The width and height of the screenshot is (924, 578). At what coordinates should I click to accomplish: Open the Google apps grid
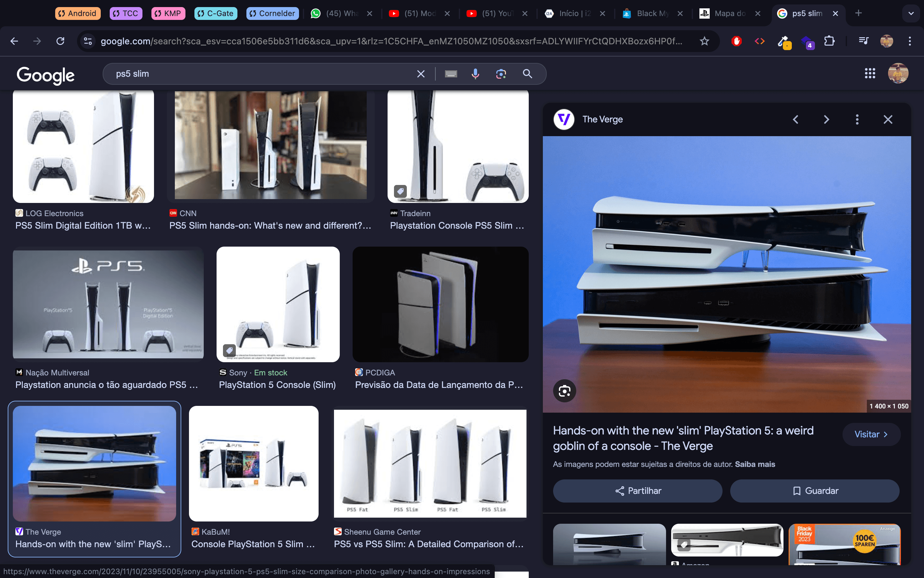(870, 74)
